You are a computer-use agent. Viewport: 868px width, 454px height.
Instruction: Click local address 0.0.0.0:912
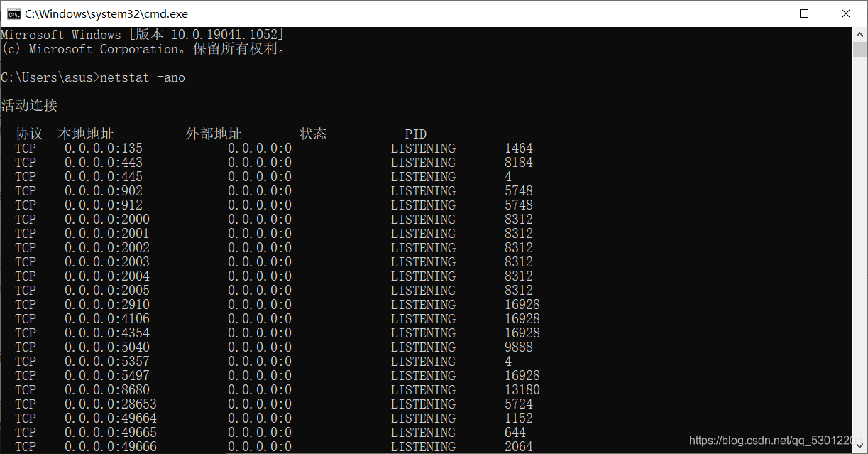pyautogui.click(x=104, y=205)
